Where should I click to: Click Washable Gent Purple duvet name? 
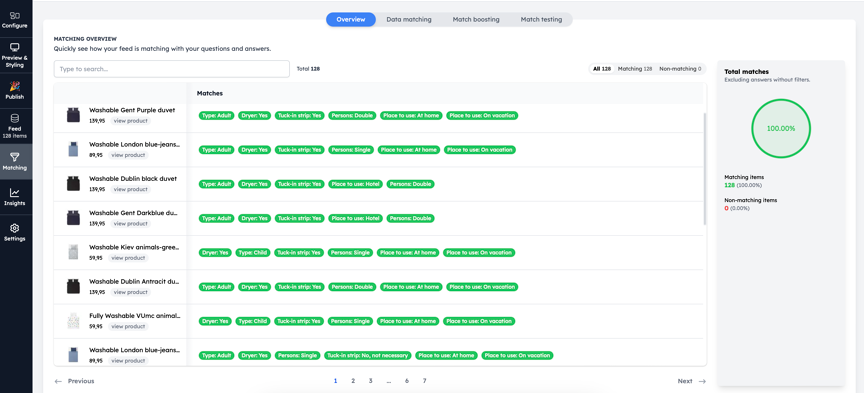pyautogui.click(x=132, y=110)
